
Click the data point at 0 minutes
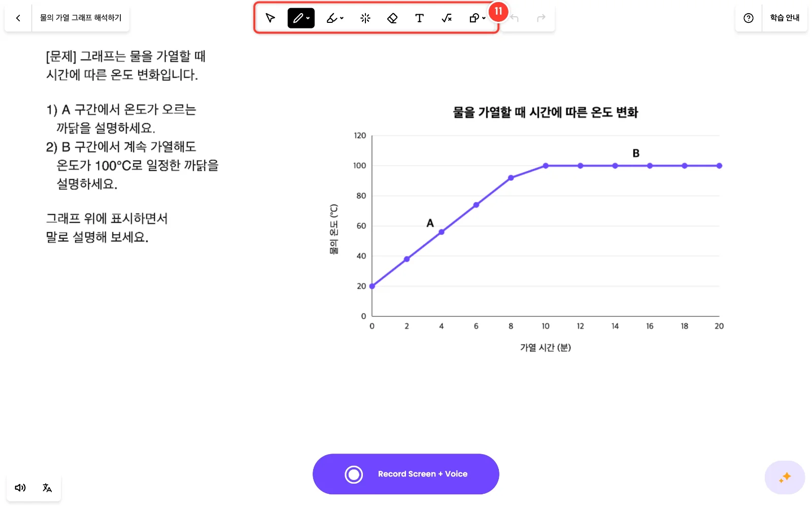tap(372, 286)
